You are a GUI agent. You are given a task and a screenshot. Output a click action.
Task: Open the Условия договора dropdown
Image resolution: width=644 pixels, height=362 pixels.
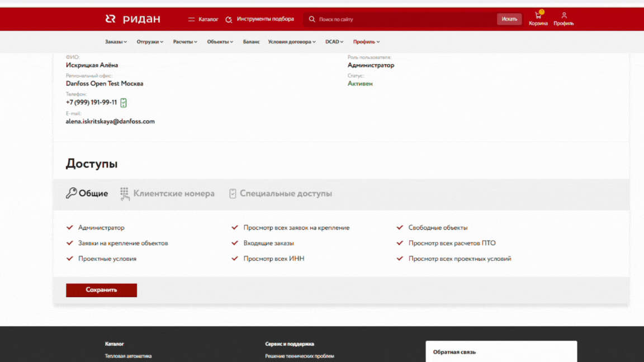coord(291,41)
